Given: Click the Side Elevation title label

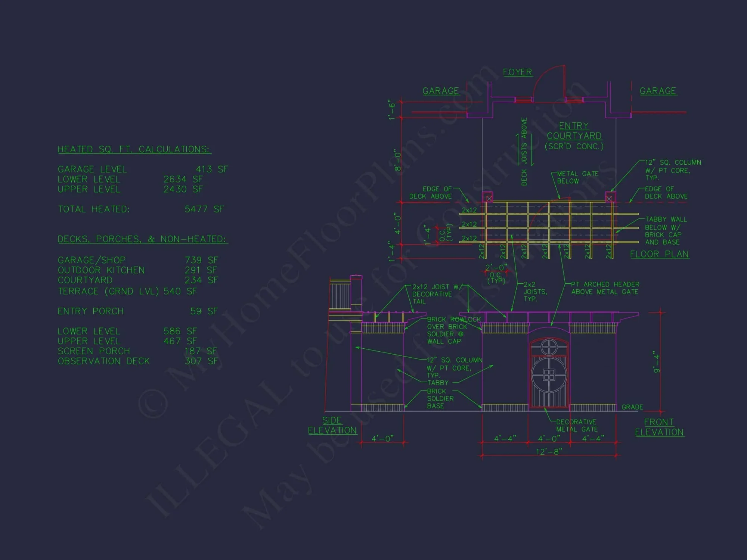Looking at the screenshot, I should (x=332, y=425).
